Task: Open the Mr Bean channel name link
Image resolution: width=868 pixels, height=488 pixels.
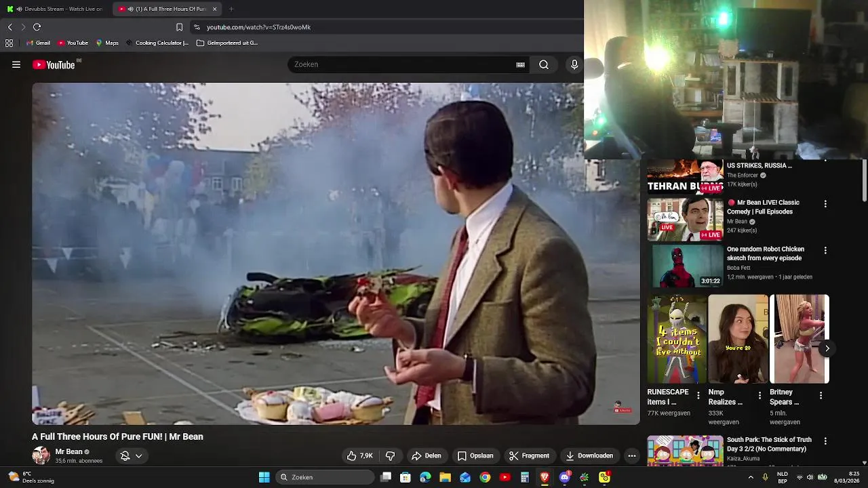Action: click(68, 451)
